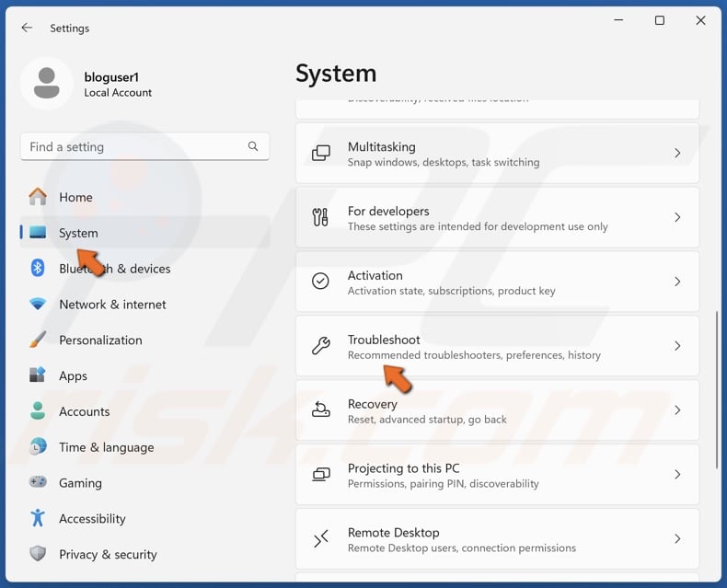Click the bloguser1 account name
The height and width of the screenshot is (588, 727).
click(x=111, y=77)
